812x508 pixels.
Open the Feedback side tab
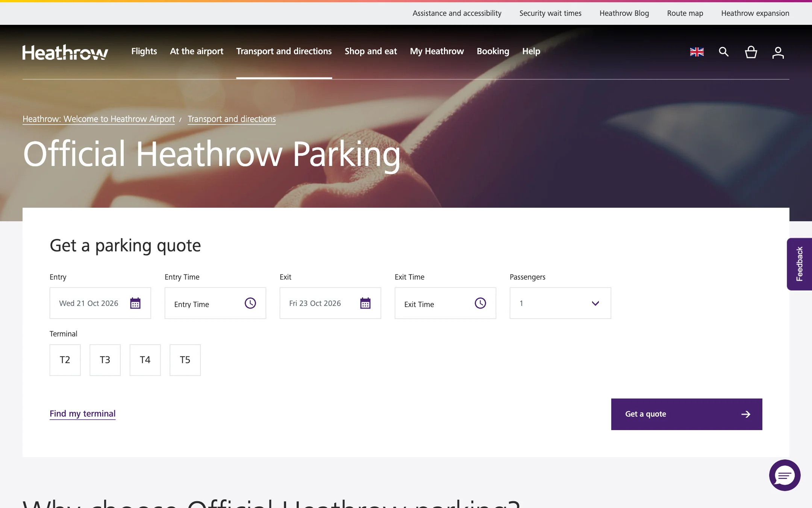[x=799, y=264]
